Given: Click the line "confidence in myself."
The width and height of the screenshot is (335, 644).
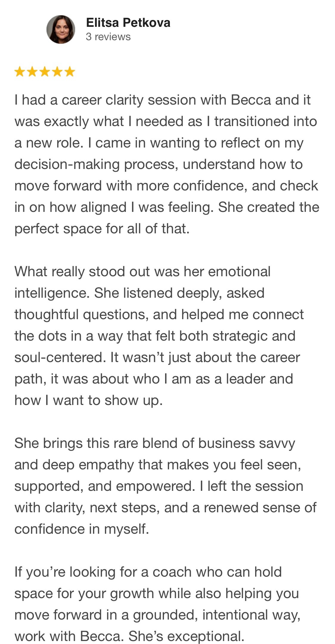Looking at the screenshot, I should (82, 529).
